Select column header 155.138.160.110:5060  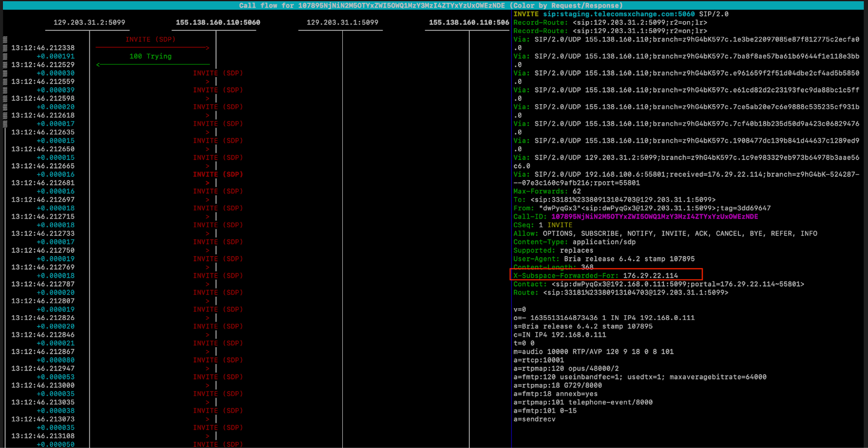218,22
